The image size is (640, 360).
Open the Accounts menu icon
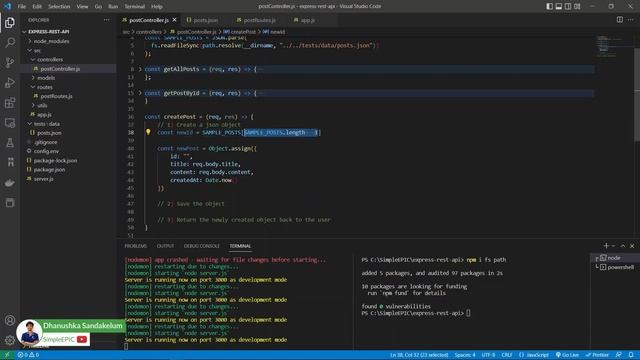(x=10, y=320)
